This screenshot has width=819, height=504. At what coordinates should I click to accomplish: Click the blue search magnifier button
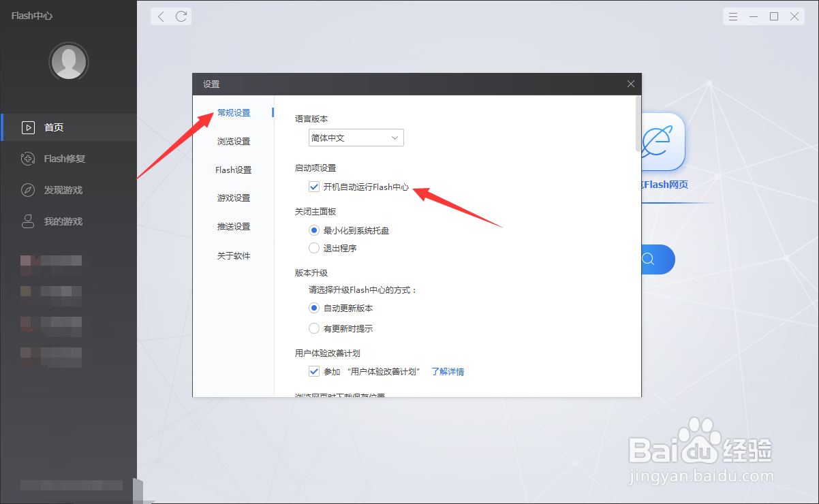click(x=649, y=259)
